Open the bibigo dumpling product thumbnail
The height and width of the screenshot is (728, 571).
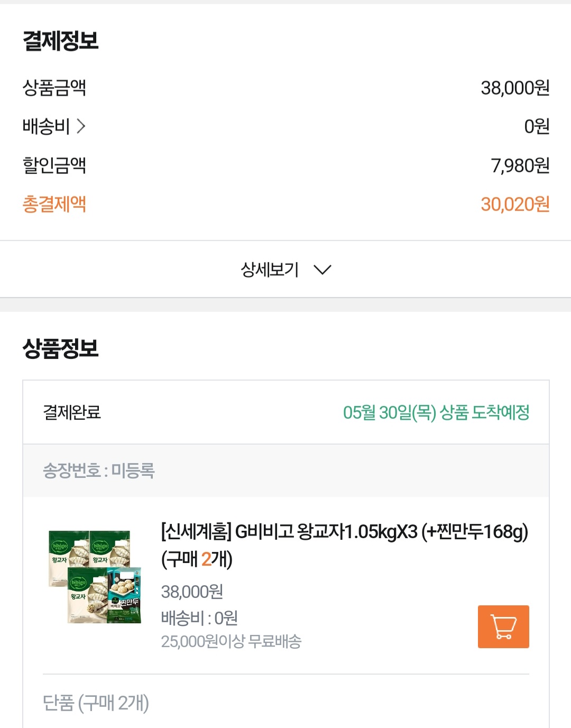[95, 576]
